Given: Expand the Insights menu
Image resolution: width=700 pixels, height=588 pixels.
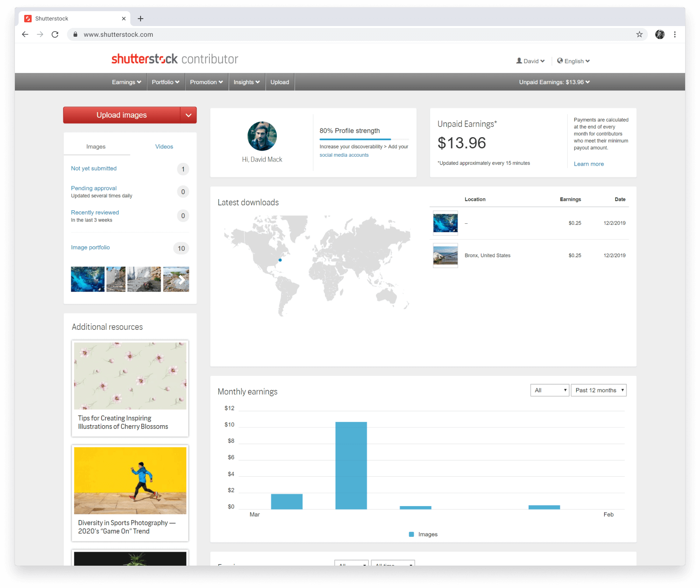Looking at the screenshot, I should tap(247, 82).
